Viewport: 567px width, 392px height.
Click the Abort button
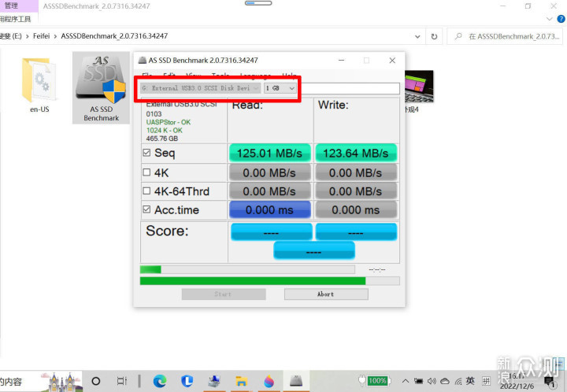tap(326, 294)
